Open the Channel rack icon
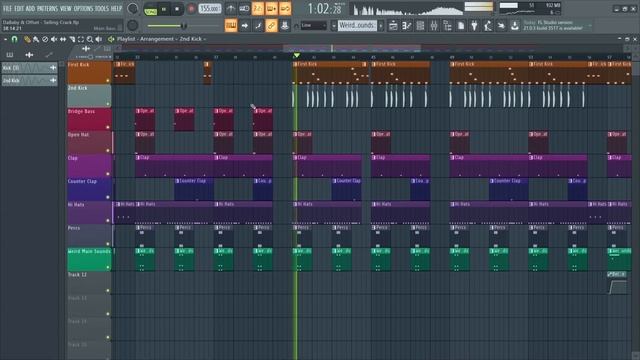This screenshot has height=360, width=640. pyautogui.click(x=420, y=26)
